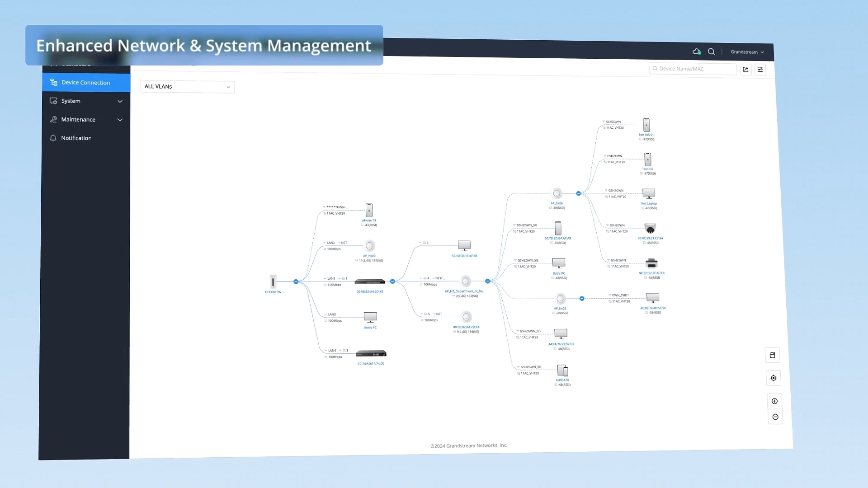Open the Grandstream account dropdown

747,52
